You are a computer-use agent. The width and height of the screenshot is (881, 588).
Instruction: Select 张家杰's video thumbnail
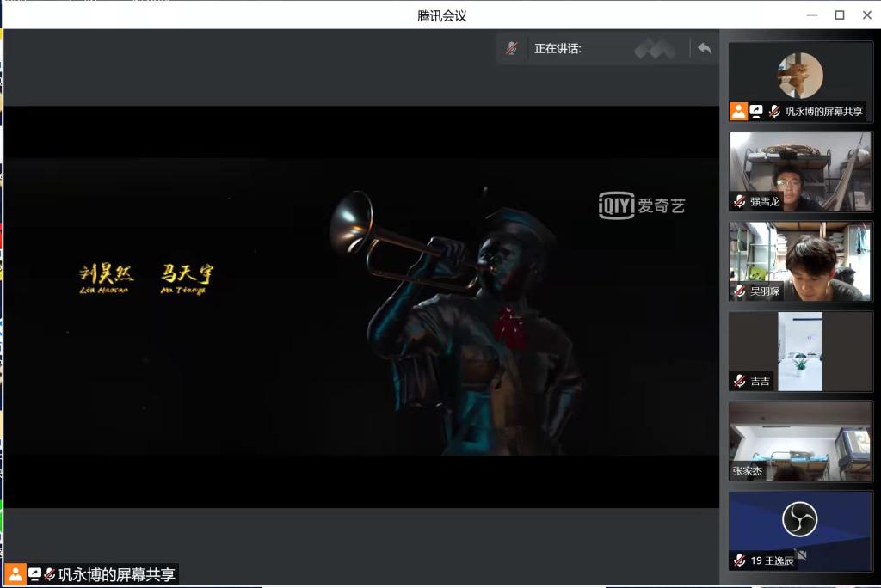[800, 440]
